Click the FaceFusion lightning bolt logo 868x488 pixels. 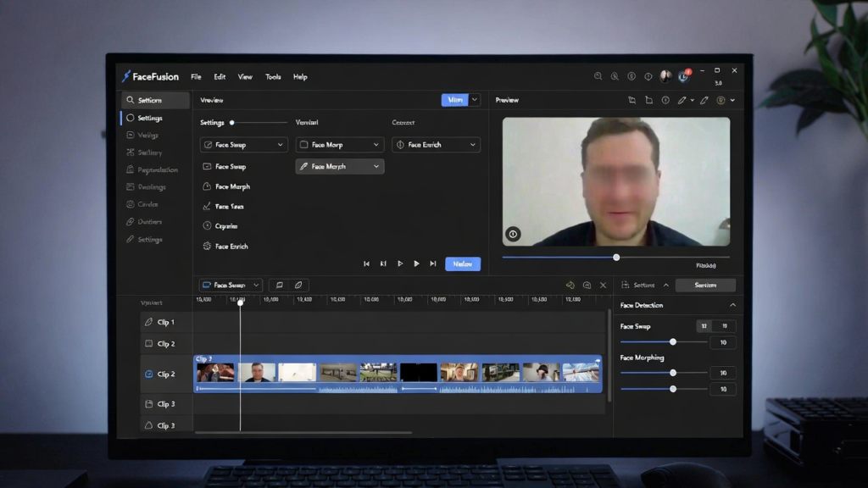126,76
